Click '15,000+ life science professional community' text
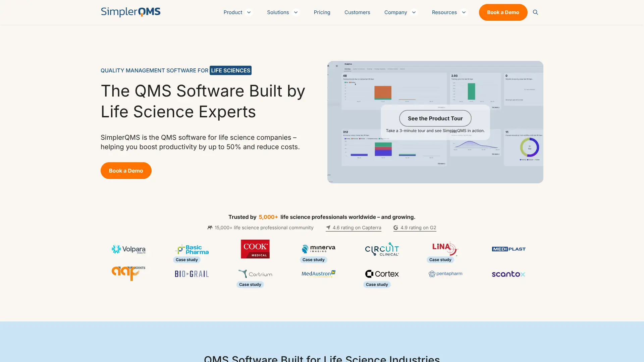644x362 pixels. (x=264, y=228)
